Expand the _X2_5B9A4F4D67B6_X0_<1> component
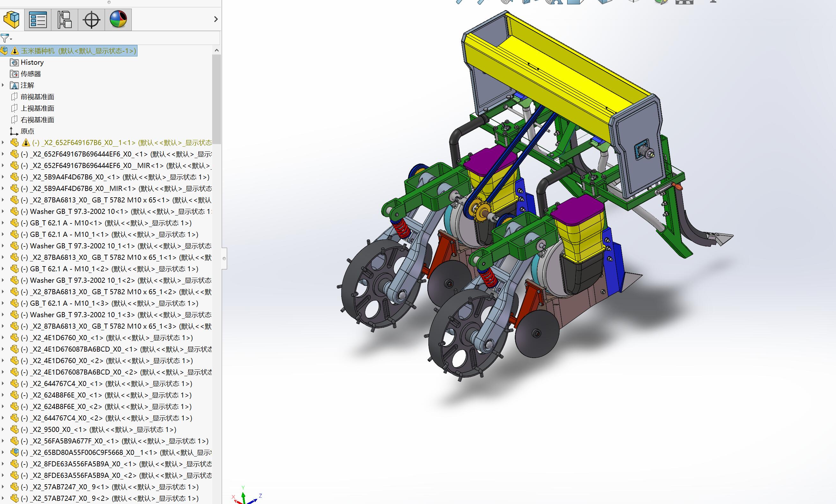The image size is (836, 504). [x=3, y=177]
